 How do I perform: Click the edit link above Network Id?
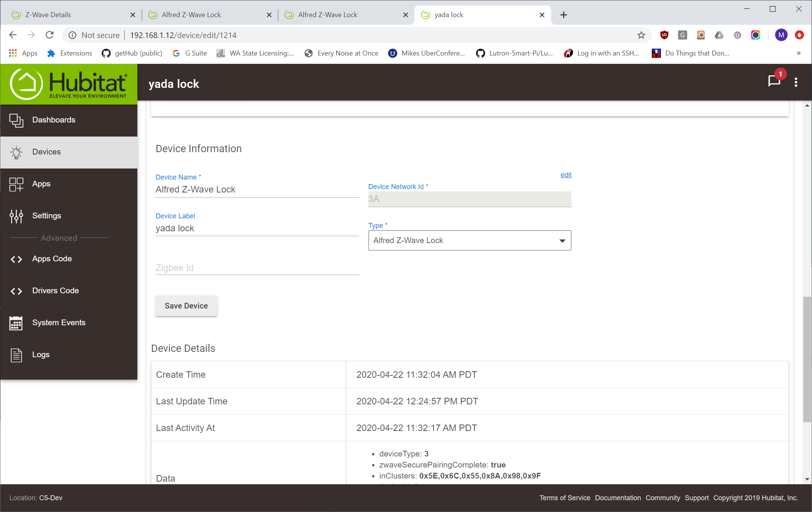tap(566, 175)
